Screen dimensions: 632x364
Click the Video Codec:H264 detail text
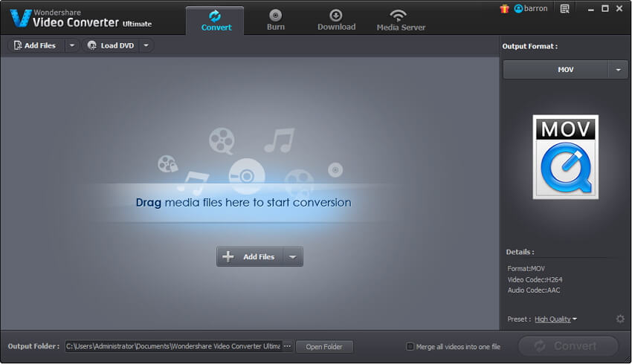click(535, 279)
